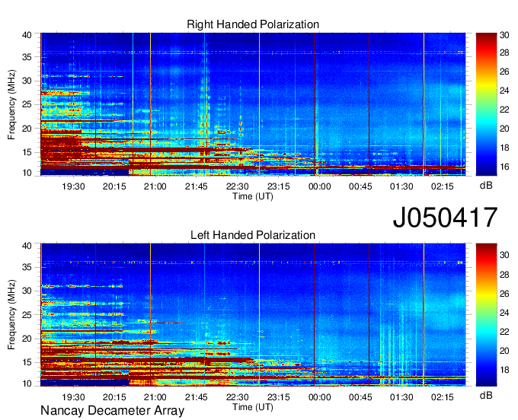Click 01:30 time tick under left-handed plot
Image resolution: width=518 pixels, height=420 pixels.
point(401,397)
